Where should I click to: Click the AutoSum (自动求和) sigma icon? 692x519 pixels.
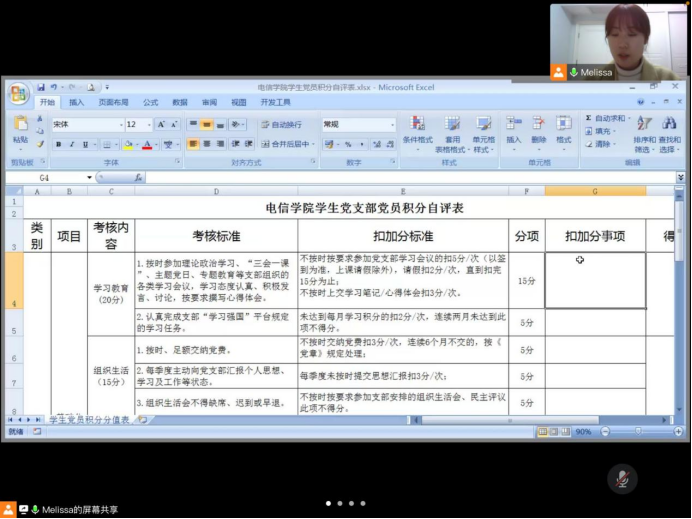(588, 118)
